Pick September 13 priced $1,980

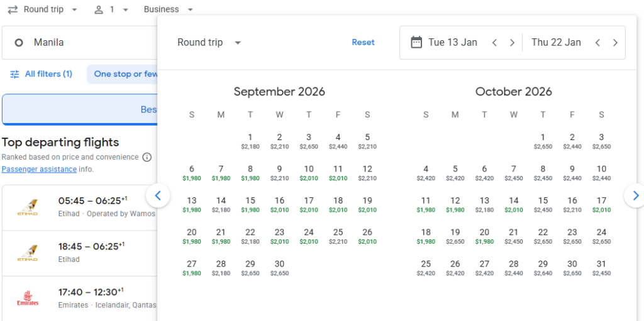point(192,204)
